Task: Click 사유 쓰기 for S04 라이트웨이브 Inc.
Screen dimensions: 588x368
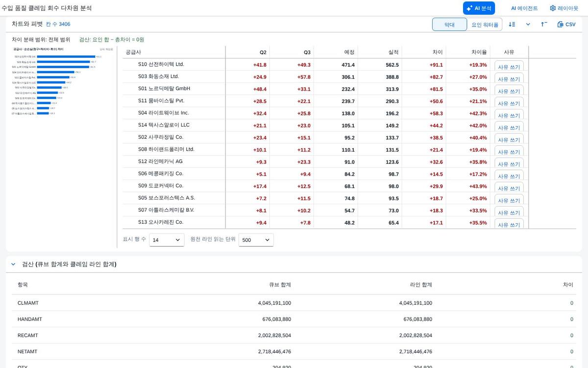Action: (509, 115)
